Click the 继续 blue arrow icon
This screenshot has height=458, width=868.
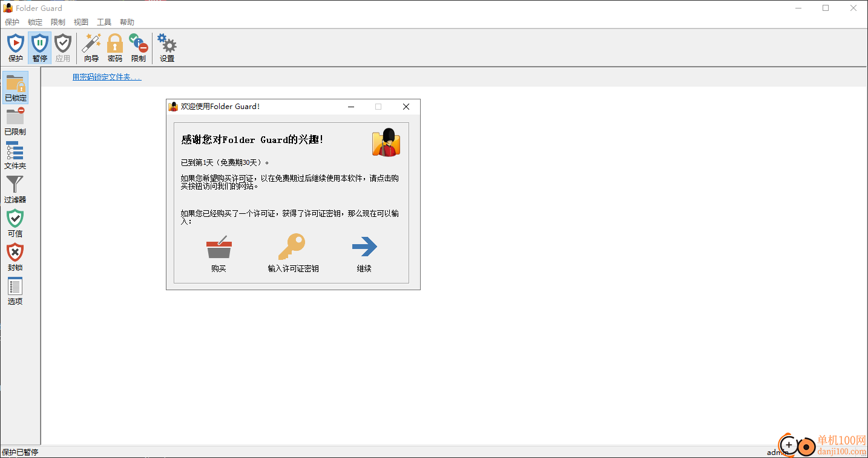click(x=364, y=247)
